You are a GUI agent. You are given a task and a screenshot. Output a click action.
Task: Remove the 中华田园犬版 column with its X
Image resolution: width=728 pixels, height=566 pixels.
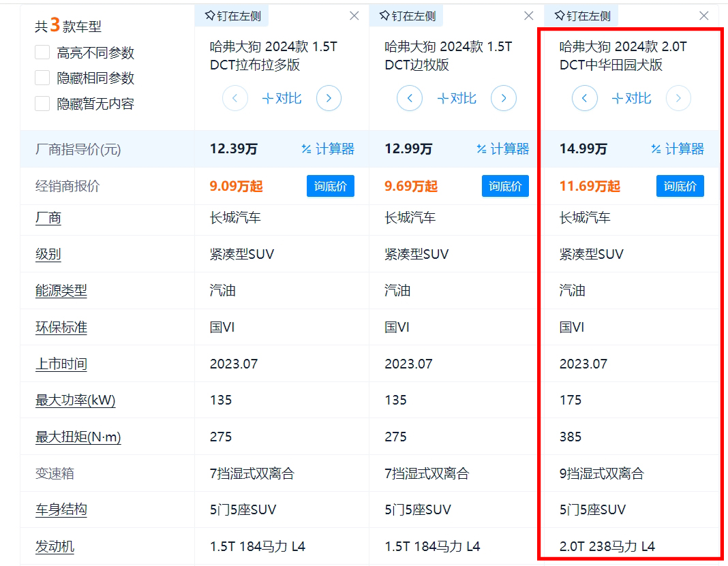click(704, 16)
